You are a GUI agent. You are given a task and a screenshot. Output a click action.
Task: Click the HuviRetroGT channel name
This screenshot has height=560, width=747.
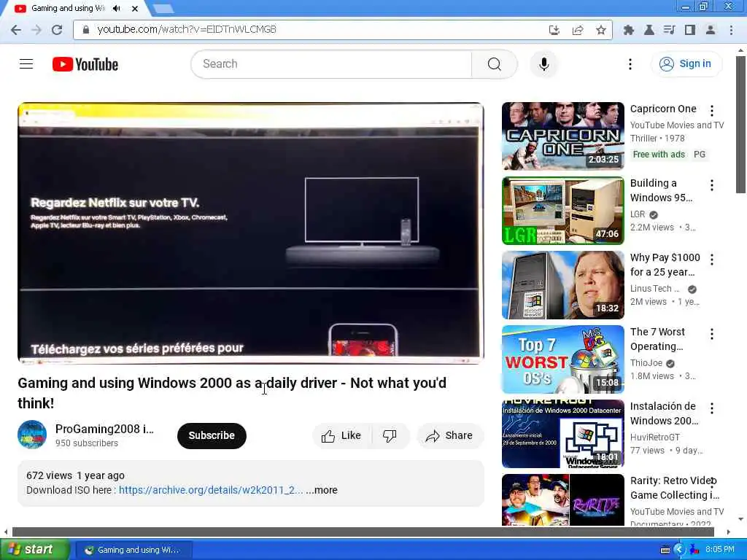point(654,437)
